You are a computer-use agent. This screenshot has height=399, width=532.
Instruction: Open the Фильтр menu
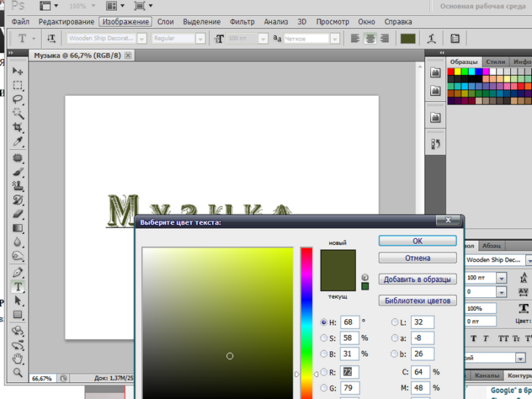pos(242,22)
